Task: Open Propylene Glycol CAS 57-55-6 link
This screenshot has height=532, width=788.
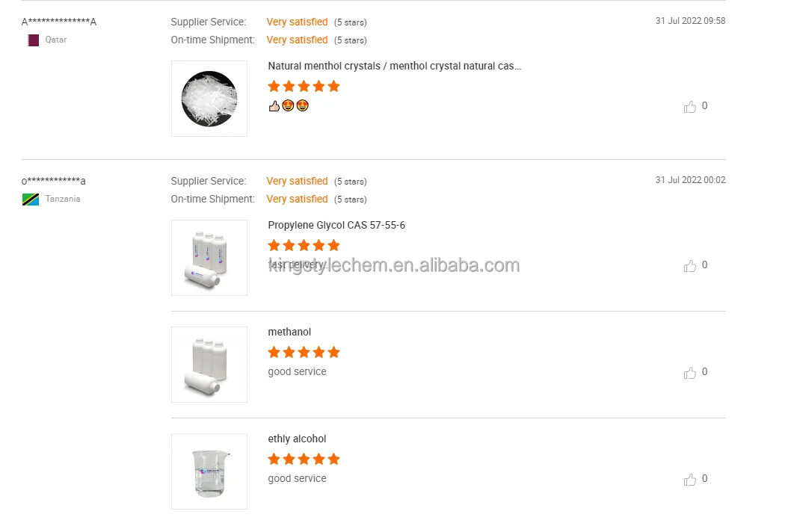Action: 336,225
